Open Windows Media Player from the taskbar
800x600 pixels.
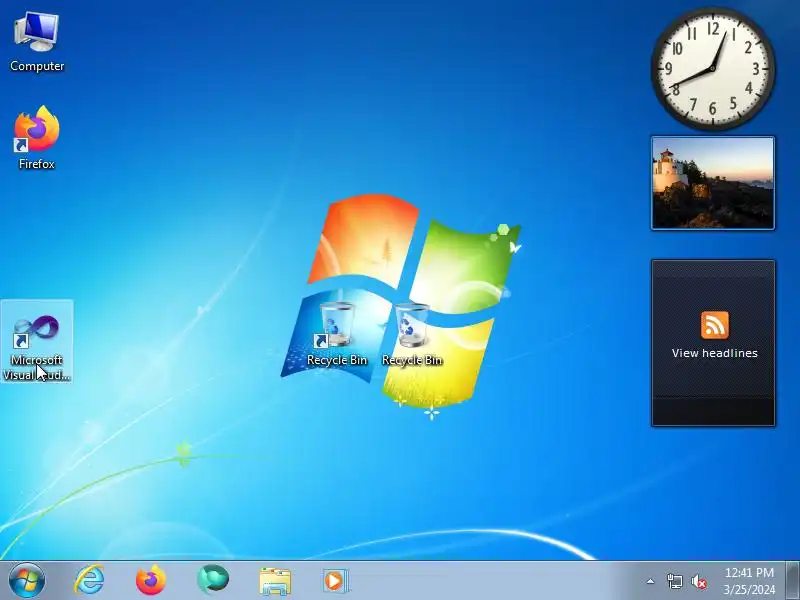coord(335,581)
